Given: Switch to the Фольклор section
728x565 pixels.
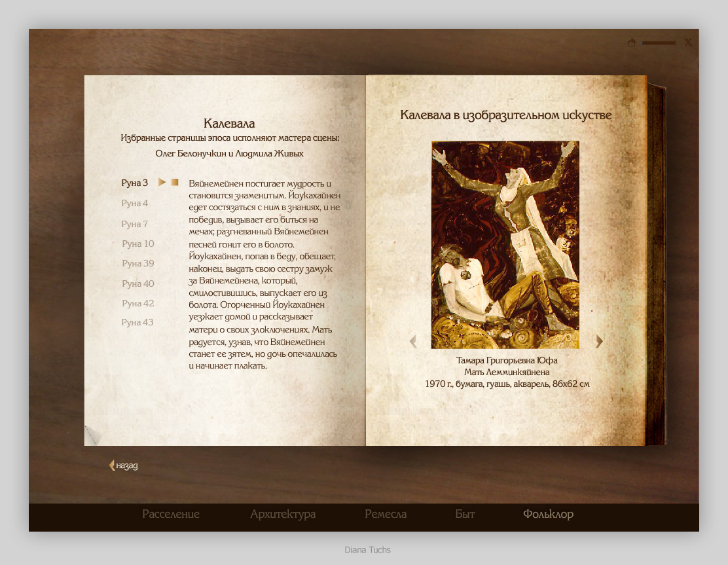Looking at the screenshot, I should pyautogui.click(x=549, y=514).
